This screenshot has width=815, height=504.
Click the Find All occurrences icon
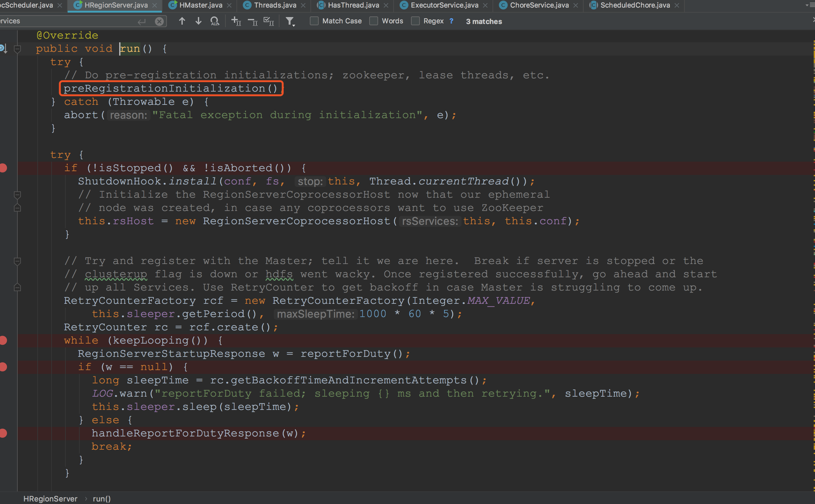pos(215,21)
